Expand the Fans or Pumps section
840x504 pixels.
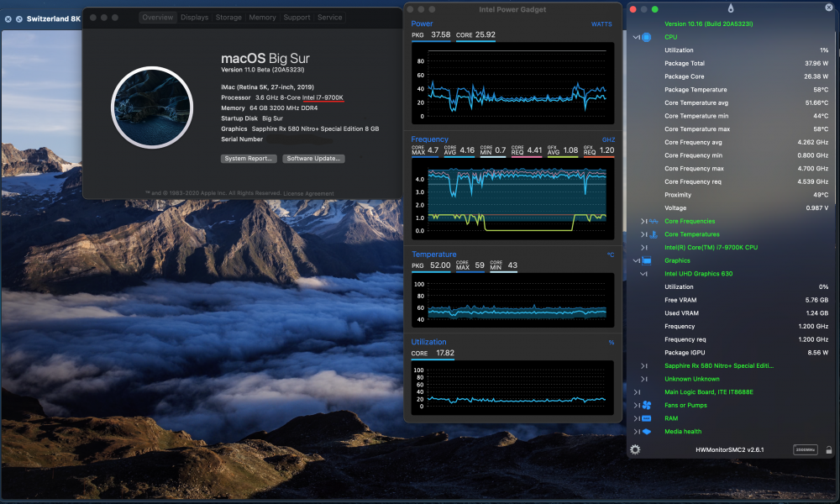pos(637,406)
